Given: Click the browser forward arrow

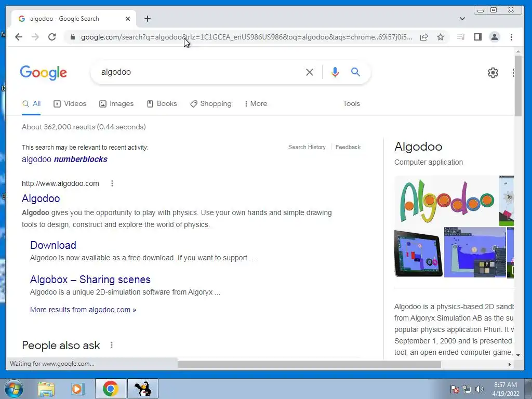Looking at the screenshot, I should [x=35, y=37].
